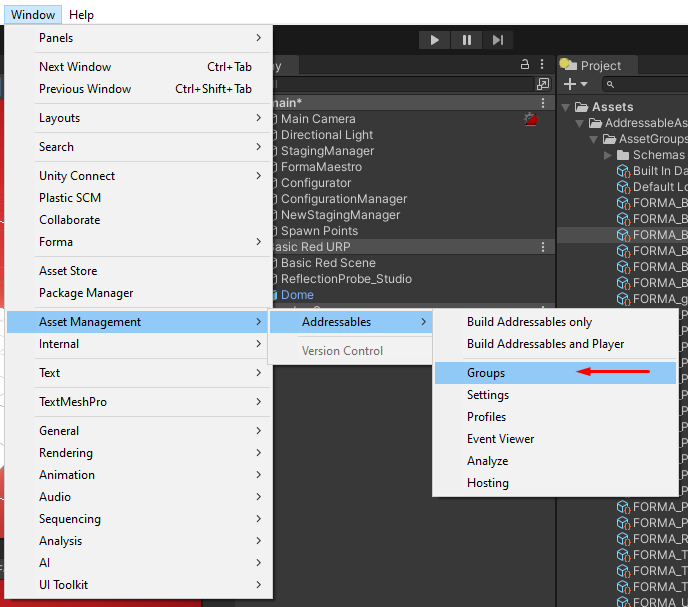This screenshot has width=688, height=607.
Task: Open Addressables Profiles
Action: [x=555, y=417]
